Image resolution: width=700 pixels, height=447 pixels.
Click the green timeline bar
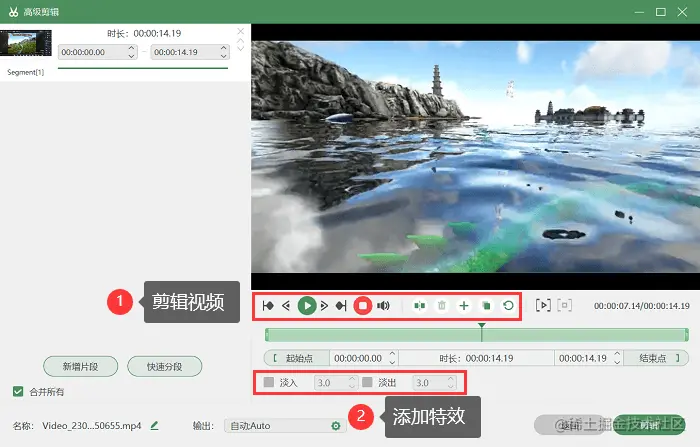[477, 335]
